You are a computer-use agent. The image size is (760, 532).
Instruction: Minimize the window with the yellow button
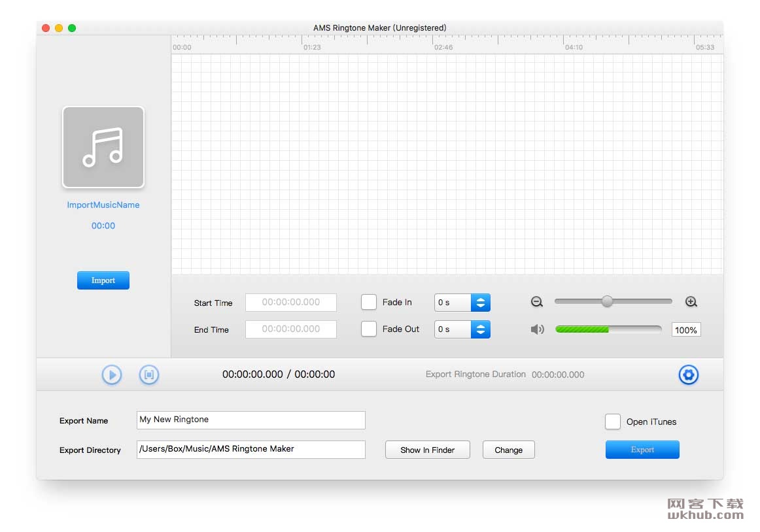[59, 28]
